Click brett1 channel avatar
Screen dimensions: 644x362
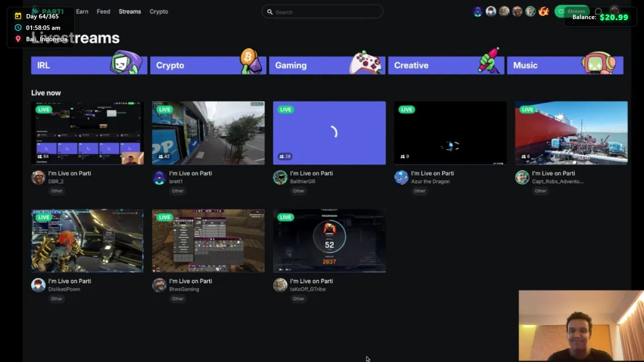[159, 177]
